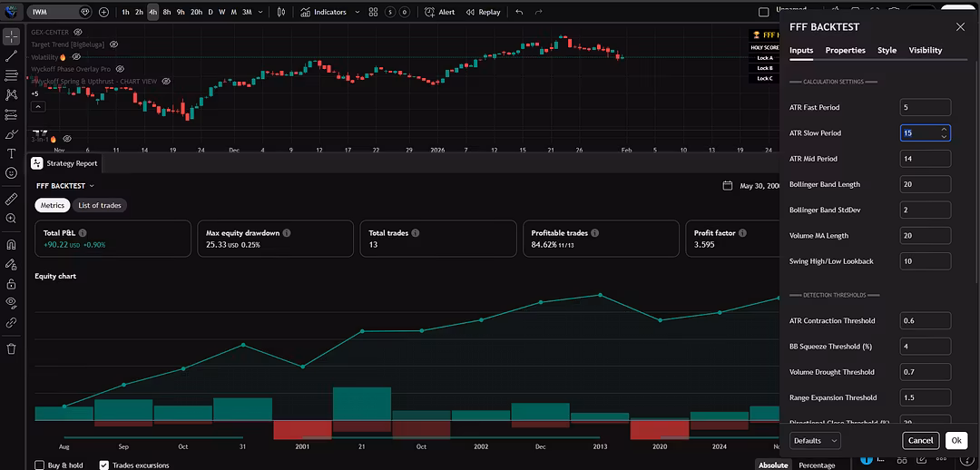Open the candlestick chart style icon
This screenshot has width=980, height=470.
(281, 13)
